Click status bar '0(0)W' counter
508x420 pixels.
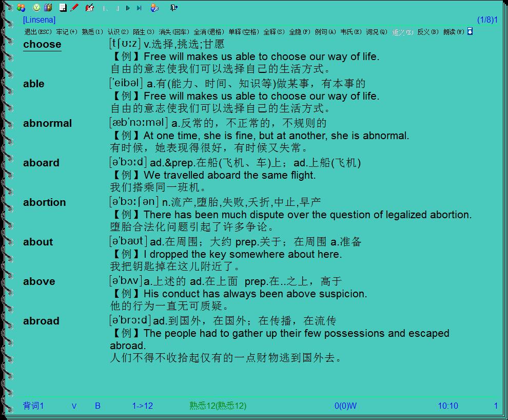coord(345,406)
